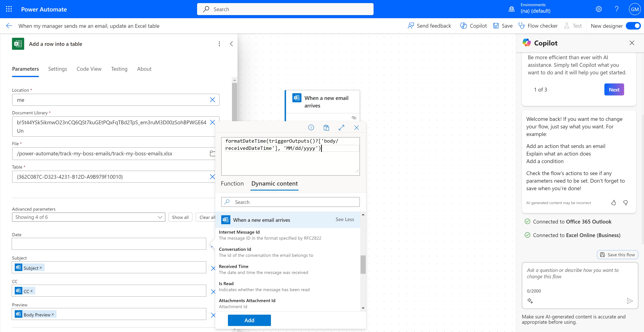Remove the Body Preview token
This screenshot has height=332, width=644.
(53, 314)
